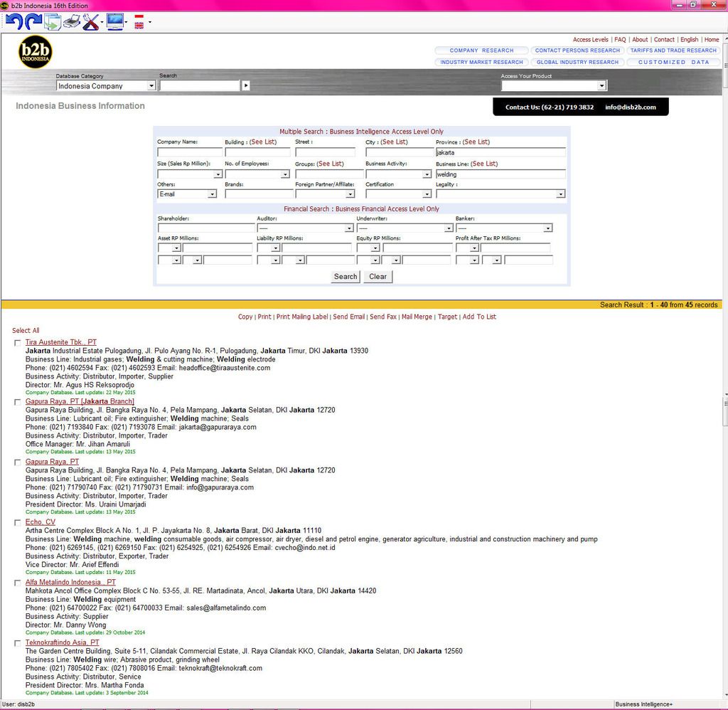This screenshot has width=728, height=710.
Task: Click the Province field containing jakarta
Action: (x=500, y=152)
